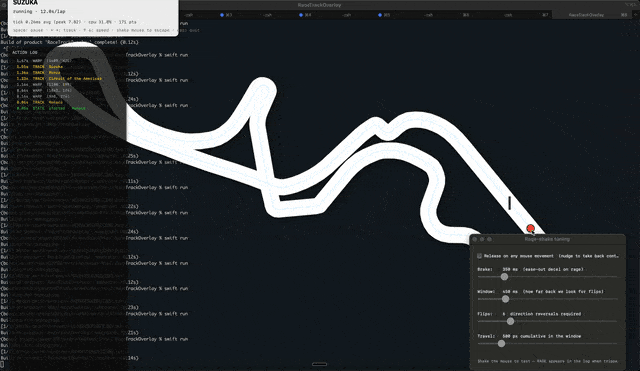640x371 pixels.
Task: Click the RaceTrackOverlay terminal window title
Action: point(319,5)
